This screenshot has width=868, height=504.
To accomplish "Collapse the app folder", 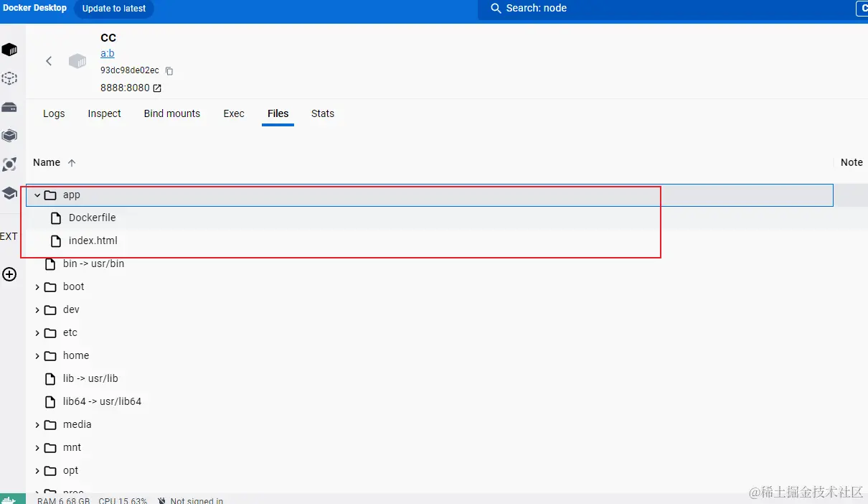I will pyautogui.click(x=37, y=195).
